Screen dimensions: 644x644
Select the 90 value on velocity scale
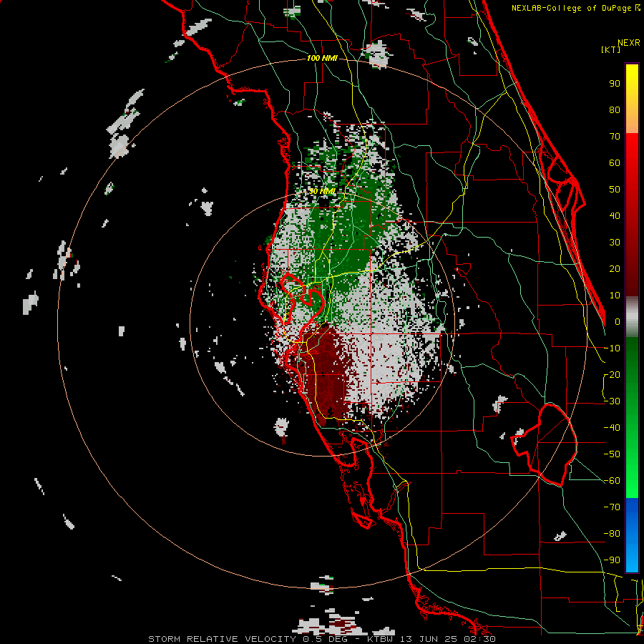(615, 84)
